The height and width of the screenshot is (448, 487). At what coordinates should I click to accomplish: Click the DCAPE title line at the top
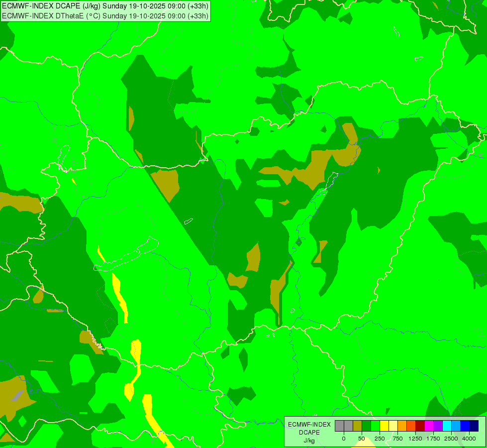click(105, 6)
